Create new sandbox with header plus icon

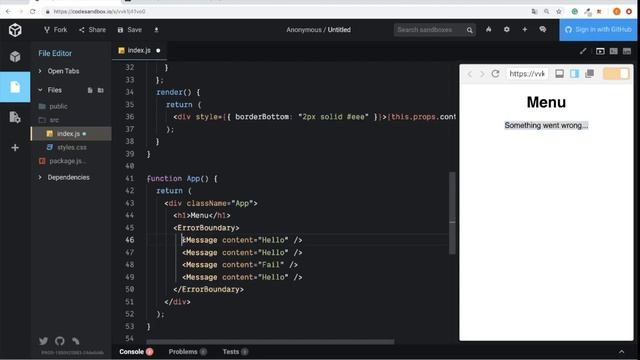pyautogui.click(x=524, y=30)
